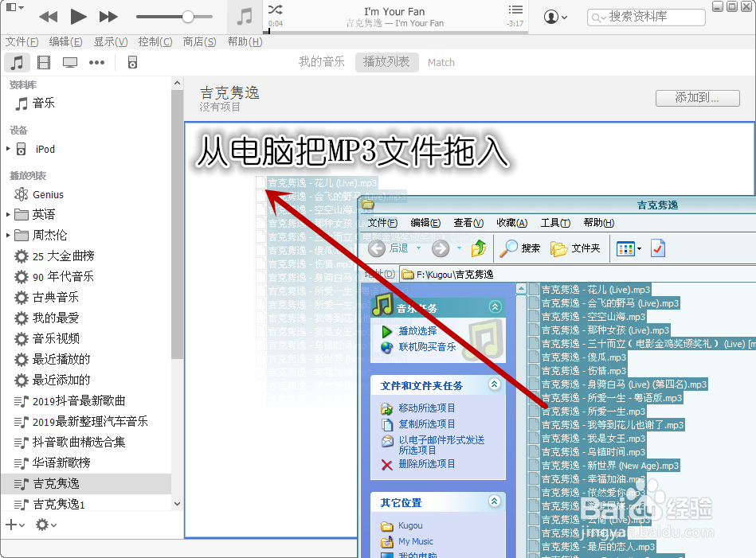The height and width of the screenshot is (558, 756).
Task: Open the 编辑(E) menu in iTunes
Action: [x=65, y=42]
